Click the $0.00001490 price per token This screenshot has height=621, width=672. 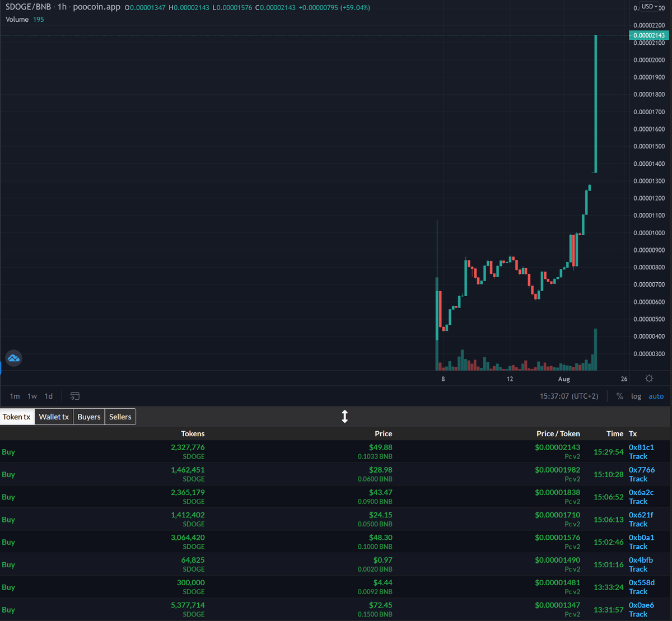[557, 559]
